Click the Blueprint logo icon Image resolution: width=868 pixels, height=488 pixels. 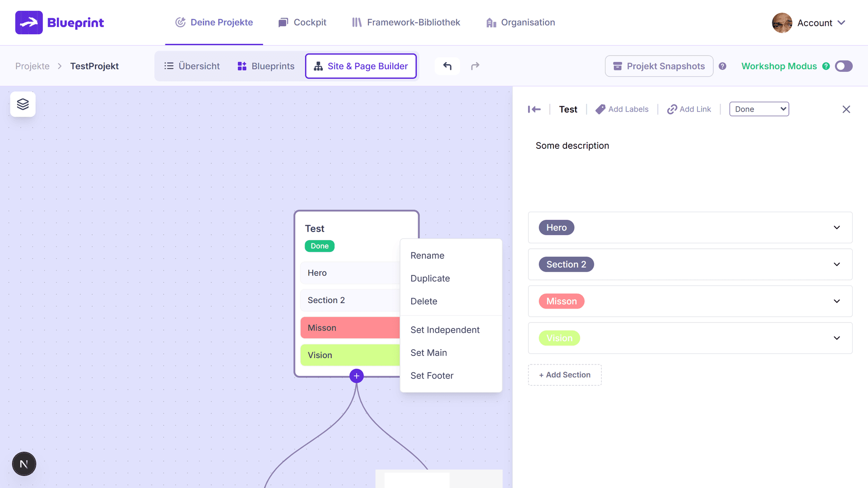point(29,23)
